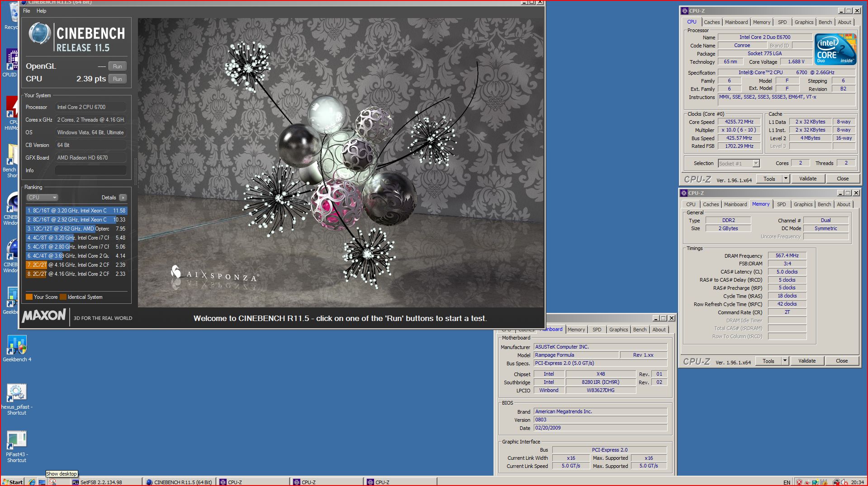The height and width of the screenshot is (486, 868).
Task: Select ranking row 1 scoring 11.58
Action: (76, 211)
